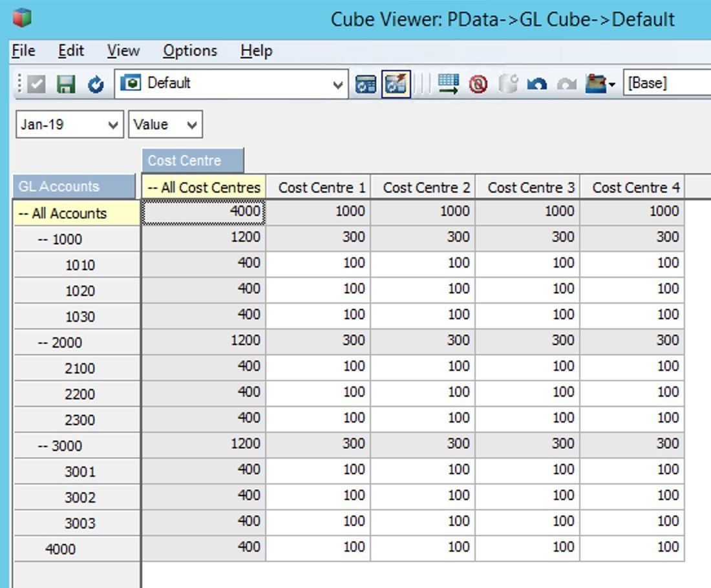Click the Recalculate icon
This screenshot has height=588, width=711.
(95, 83)
